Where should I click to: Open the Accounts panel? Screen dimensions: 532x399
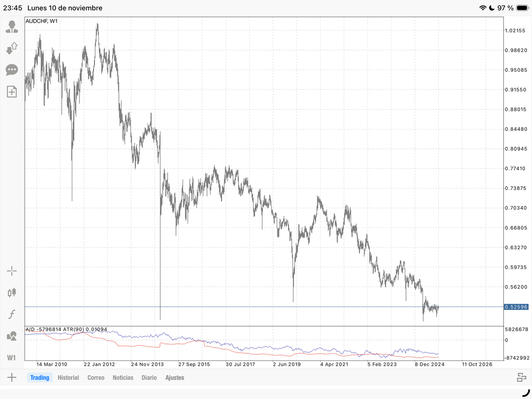pyautogui.click(x=12, y=26)
